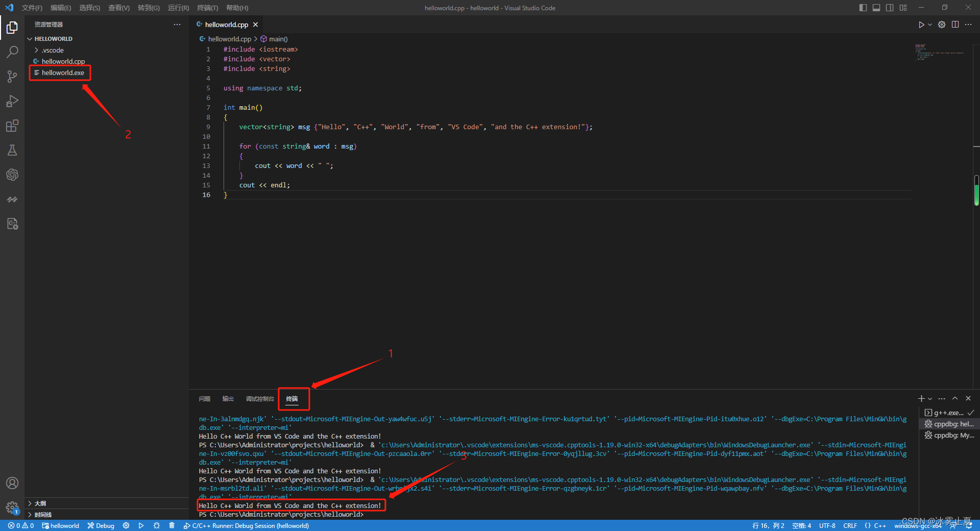Click the C/C++ Runner gear in status bar
The image size is (980, 531).
[126, 525]
